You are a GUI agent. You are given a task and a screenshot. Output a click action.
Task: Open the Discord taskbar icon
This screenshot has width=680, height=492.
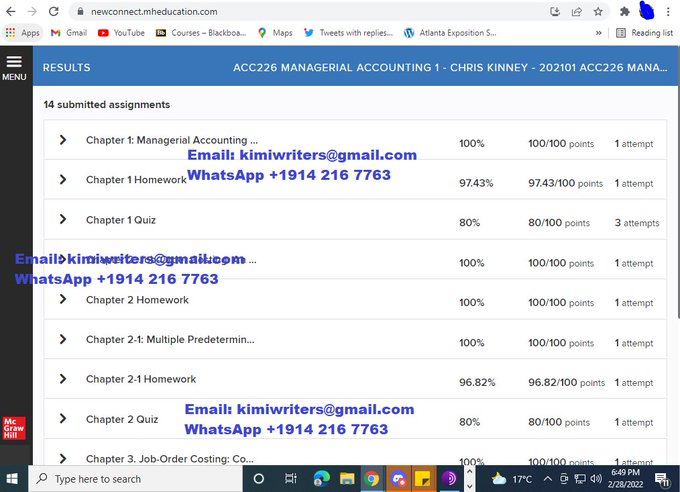pyautogui.click(x=398, y=479)
